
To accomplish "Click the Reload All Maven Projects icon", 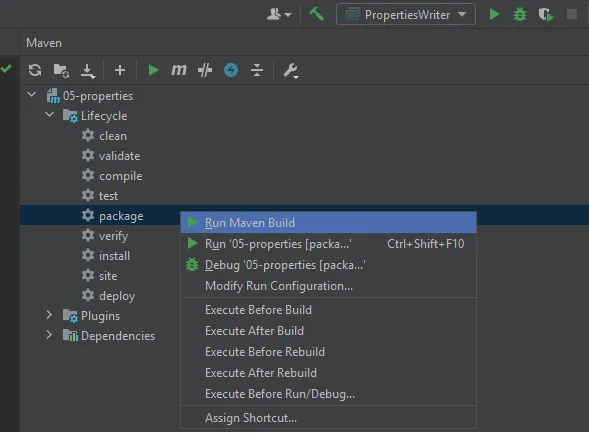I will tap(35, 70).
